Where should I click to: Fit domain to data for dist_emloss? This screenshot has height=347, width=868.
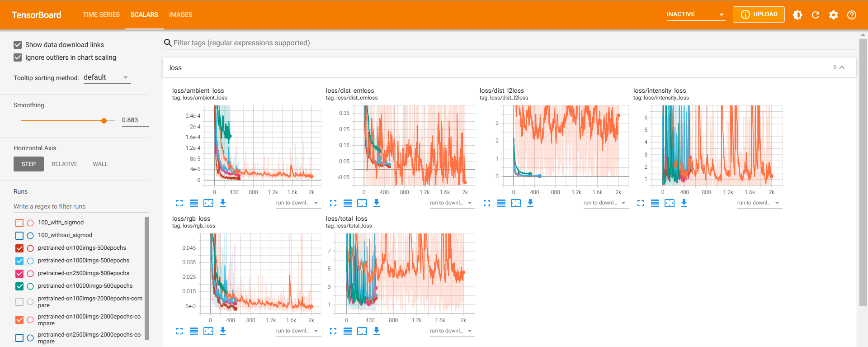(362, 203)
